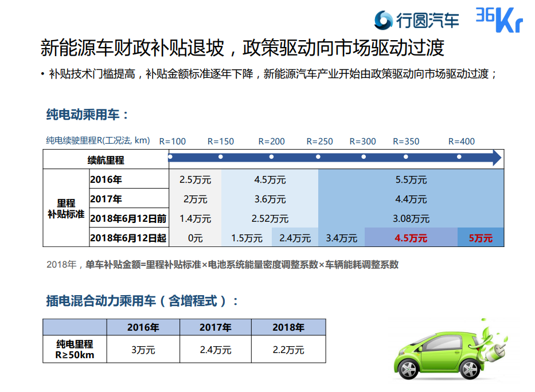
Task: Click the R=250 label
Action: 319,141
